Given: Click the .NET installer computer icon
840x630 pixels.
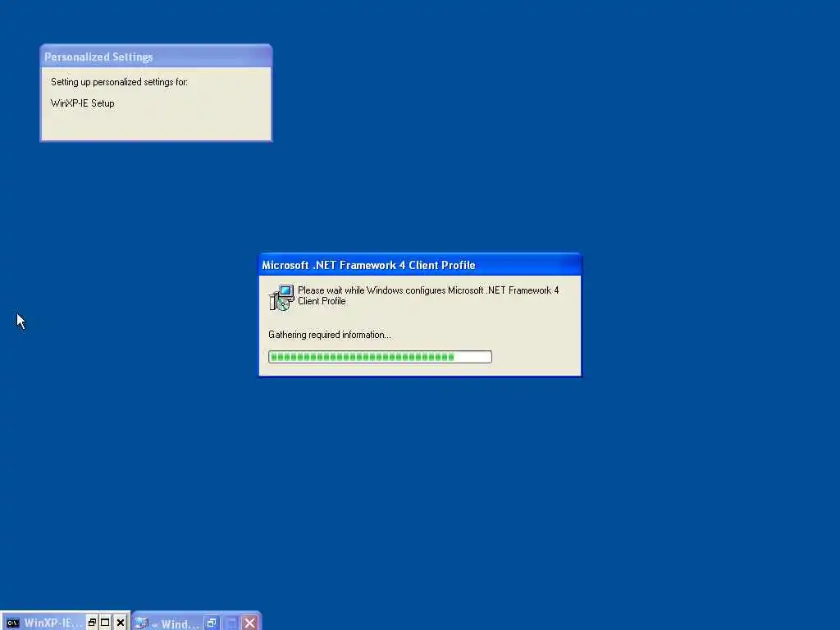Looking at the screenshot, I should click(281, 297).
